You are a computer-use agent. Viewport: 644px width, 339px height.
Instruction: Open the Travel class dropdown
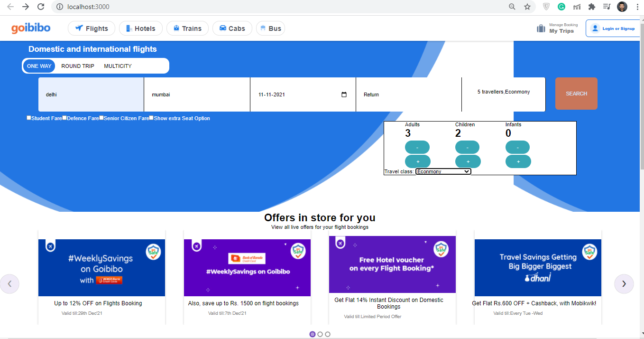click(443, 171)
